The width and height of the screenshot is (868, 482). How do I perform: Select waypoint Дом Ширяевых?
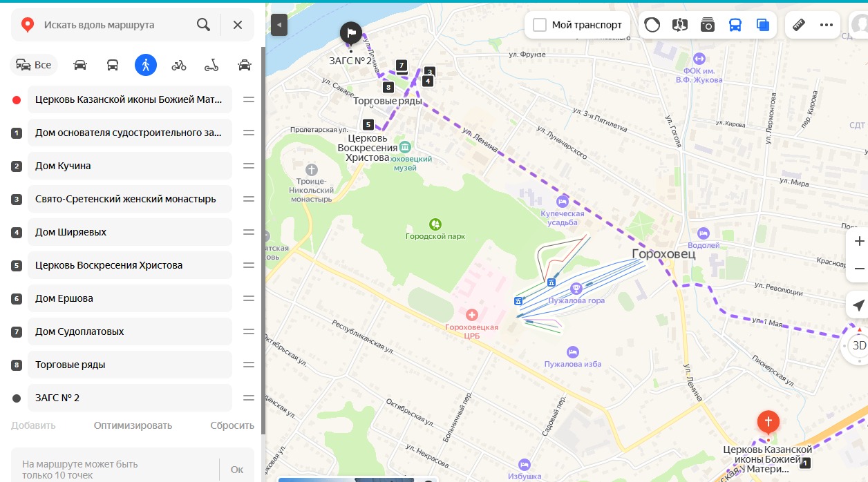(130, 232)
